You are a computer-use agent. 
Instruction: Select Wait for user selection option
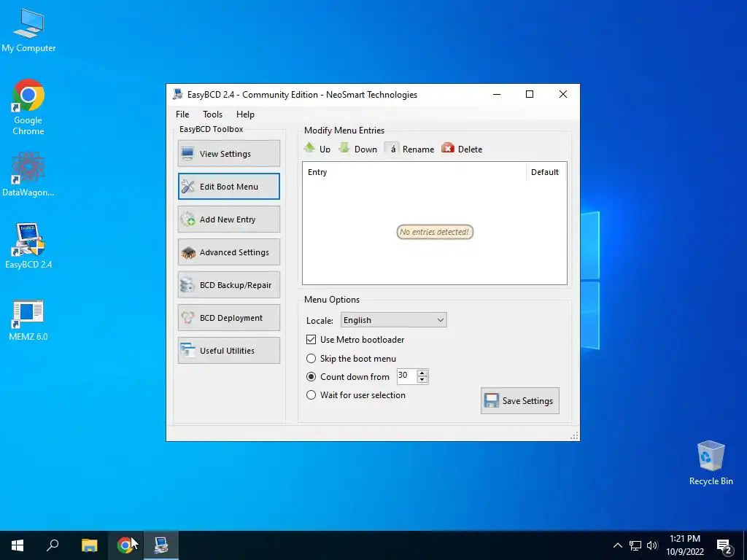[311, 394]
